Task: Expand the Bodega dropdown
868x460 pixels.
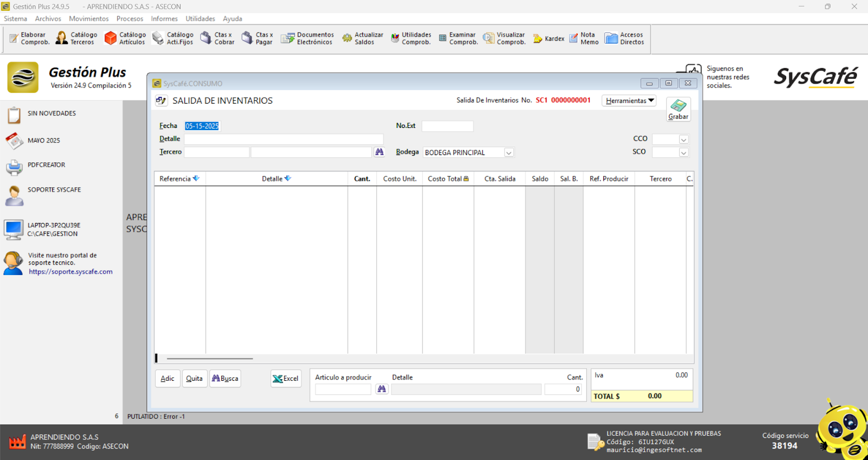Action: 509,153
